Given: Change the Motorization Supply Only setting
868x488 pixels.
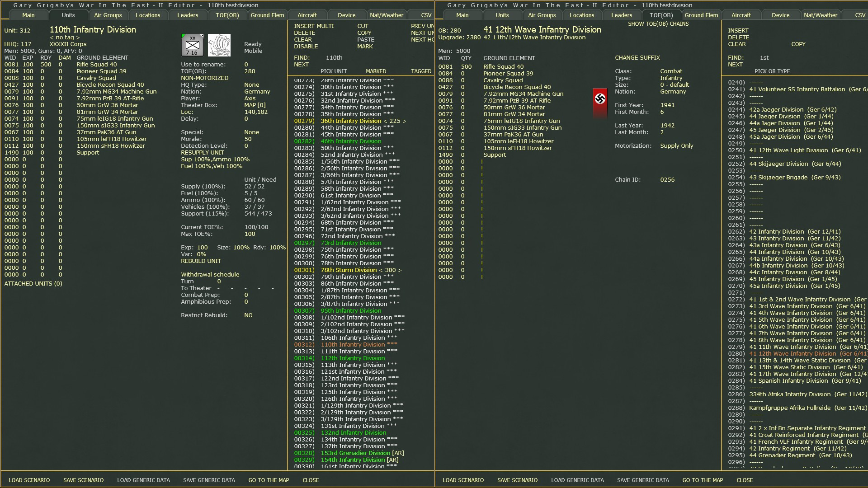Looking at the screenshot, I should tap(676, 145).
